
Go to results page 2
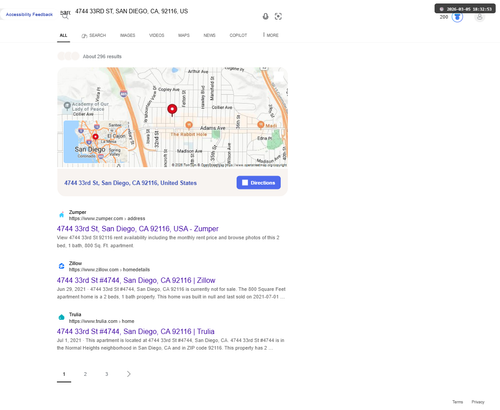pyautogui.click(x=85, y=374)
